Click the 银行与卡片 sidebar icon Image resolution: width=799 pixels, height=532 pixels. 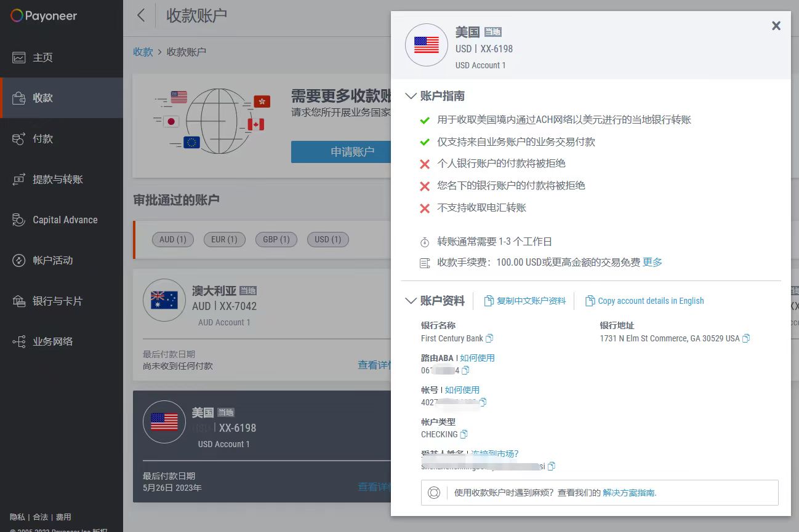click(19, 301)
